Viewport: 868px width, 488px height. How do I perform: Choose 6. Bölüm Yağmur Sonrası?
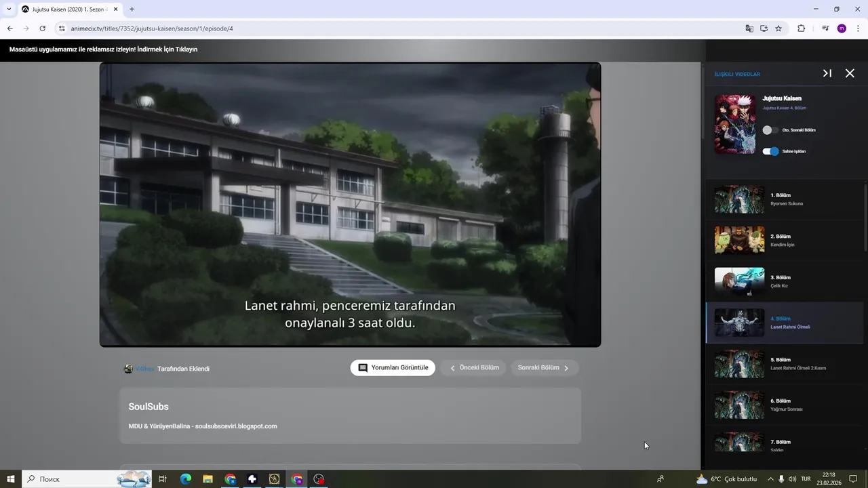click(785, 405)
